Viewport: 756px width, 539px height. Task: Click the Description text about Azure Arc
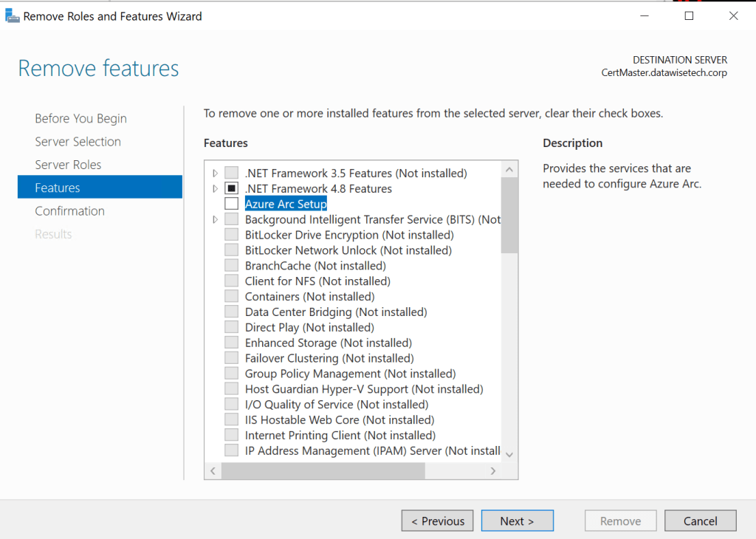coord(622,176)
